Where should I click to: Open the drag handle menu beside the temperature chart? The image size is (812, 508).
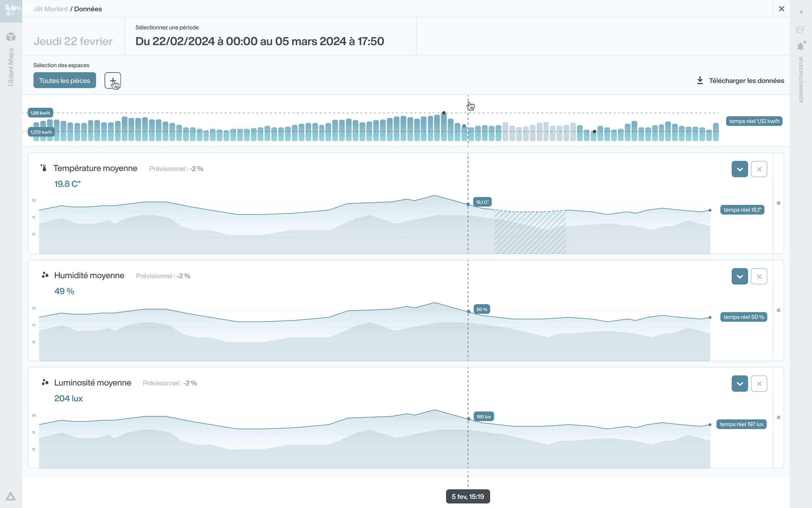point(779,203)
